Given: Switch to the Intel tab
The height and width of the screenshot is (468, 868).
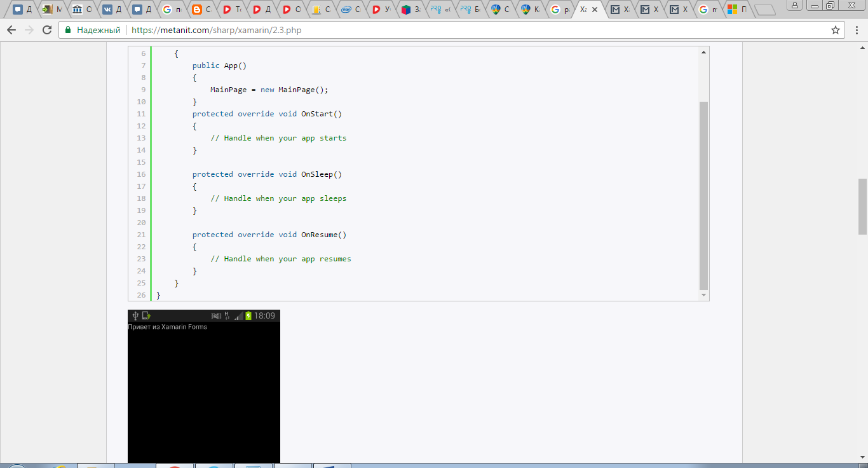Looking at the screenshot, I should [x=349, y=10].
